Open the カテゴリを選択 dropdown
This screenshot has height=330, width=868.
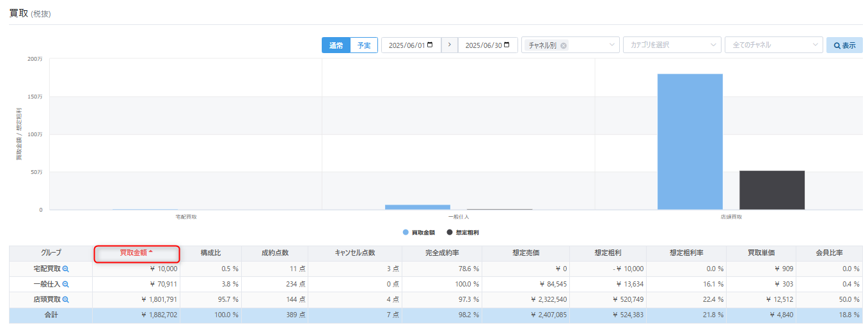[713, 45]
